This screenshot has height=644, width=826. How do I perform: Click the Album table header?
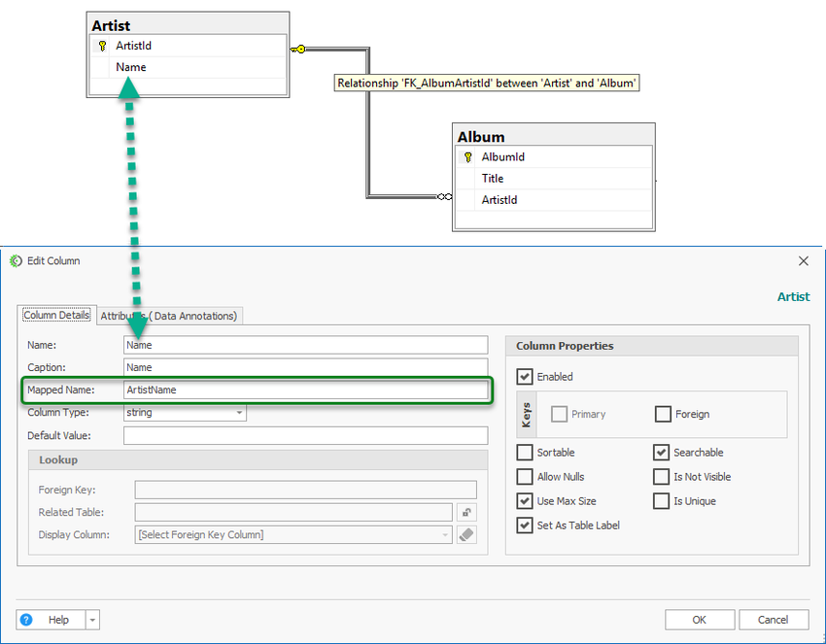tap(554, 136)
